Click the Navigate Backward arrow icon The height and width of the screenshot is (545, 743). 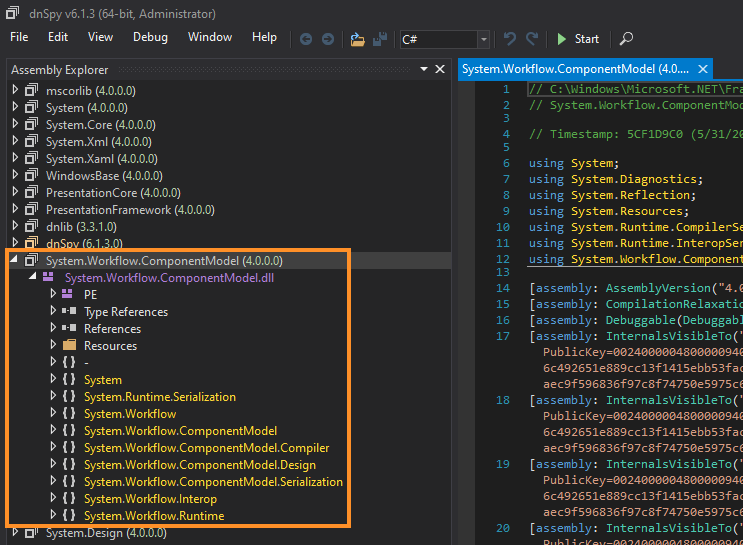click(x=306, y=39)
